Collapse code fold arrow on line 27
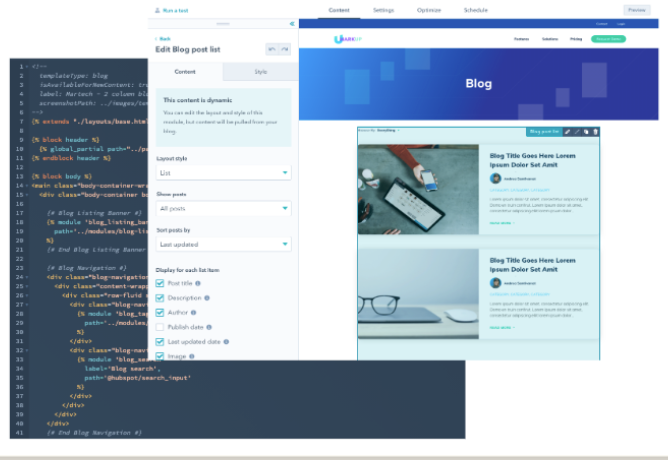This screenshot has width=668, height=460. [27, 305]
